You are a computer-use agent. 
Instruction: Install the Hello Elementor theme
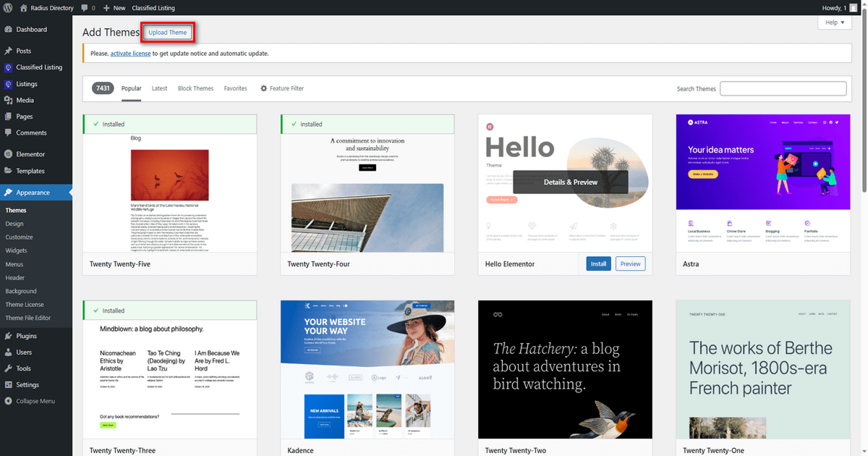pyautogui.click(x=598, y=264)
